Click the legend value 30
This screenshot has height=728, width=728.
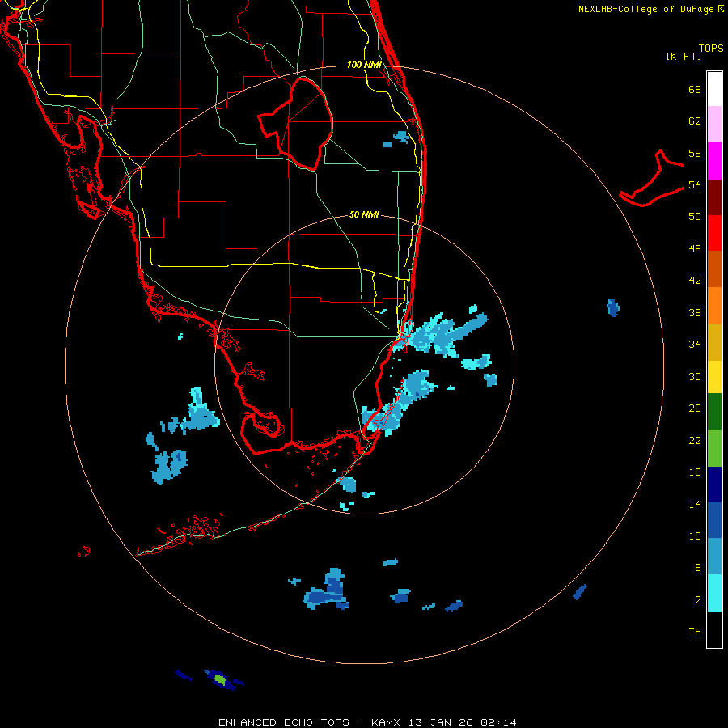click(x=695, y=376)
